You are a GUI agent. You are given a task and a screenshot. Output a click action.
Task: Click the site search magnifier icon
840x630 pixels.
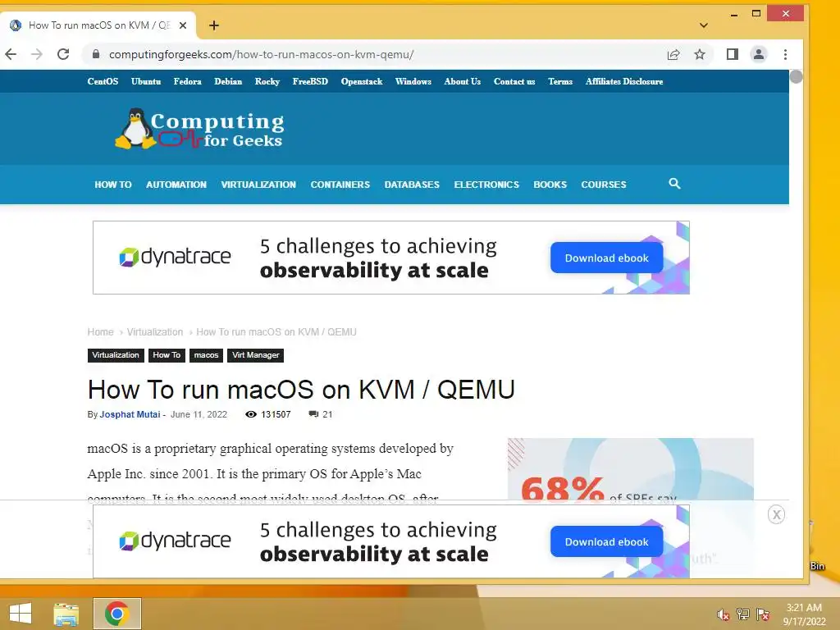pos(674,184)
